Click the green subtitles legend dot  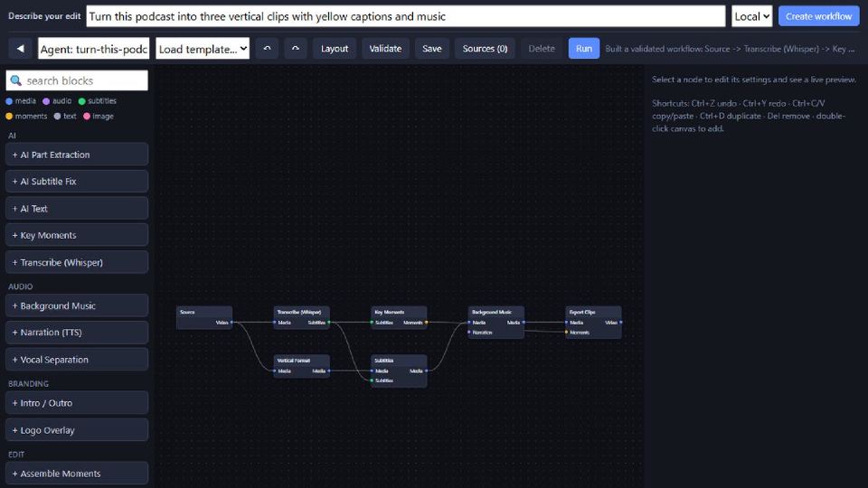pos(82,101)
